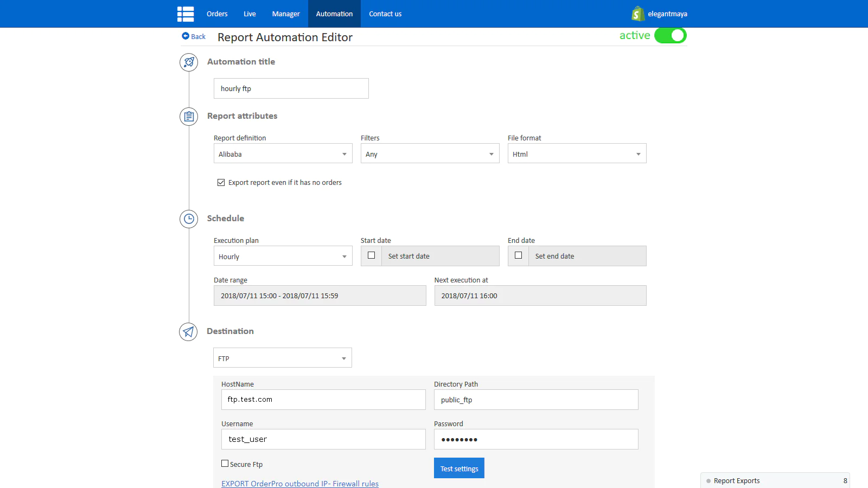Viewport: 868px width, 488px height.
Task: Click the Shopify bag icon
Action: coord(638,14)
